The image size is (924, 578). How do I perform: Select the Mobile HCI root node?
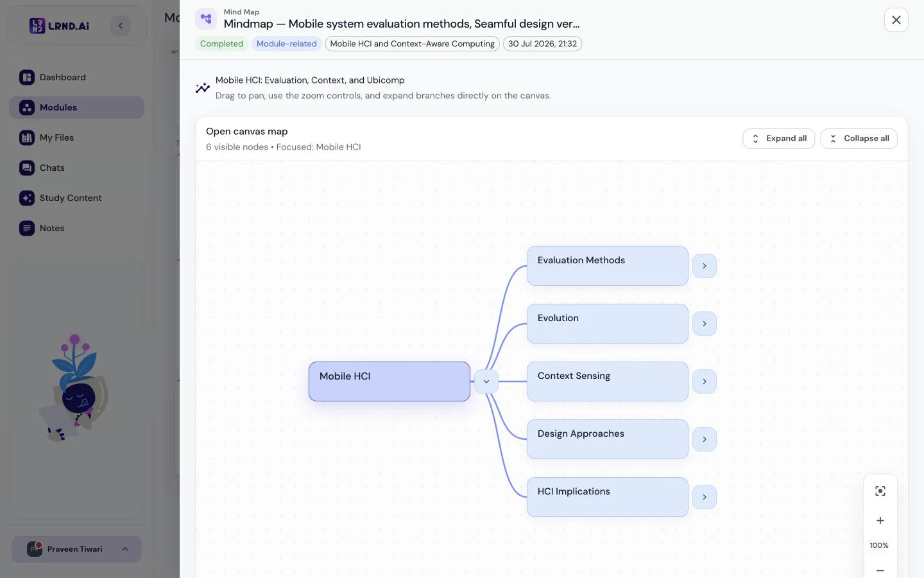click(389, 381)
